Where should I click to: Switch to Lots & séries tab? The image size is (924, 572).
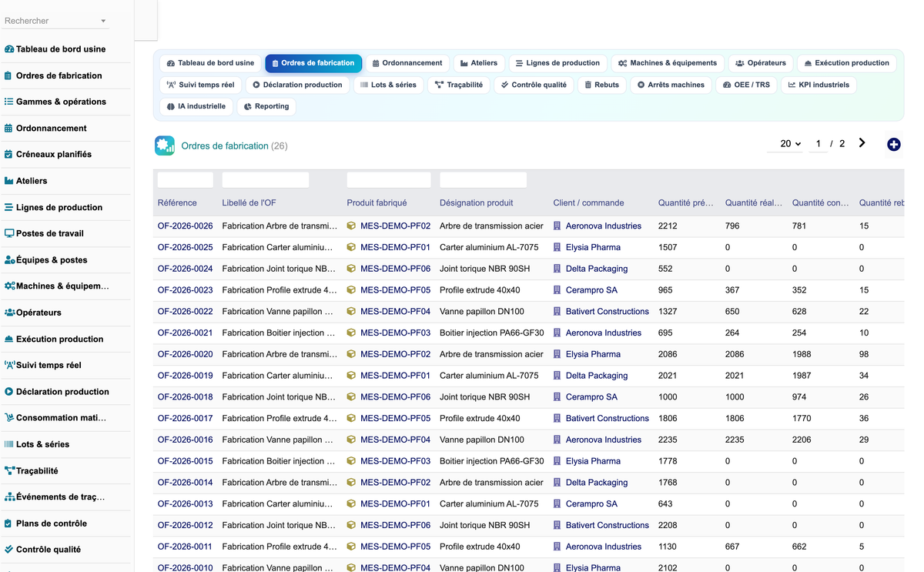coord(388,85)
